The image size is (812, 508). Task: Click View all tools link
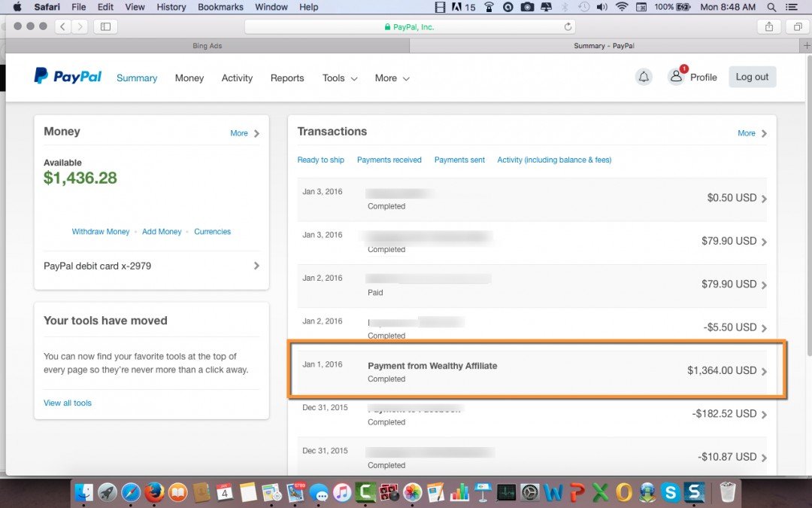[x=68, y=403]
